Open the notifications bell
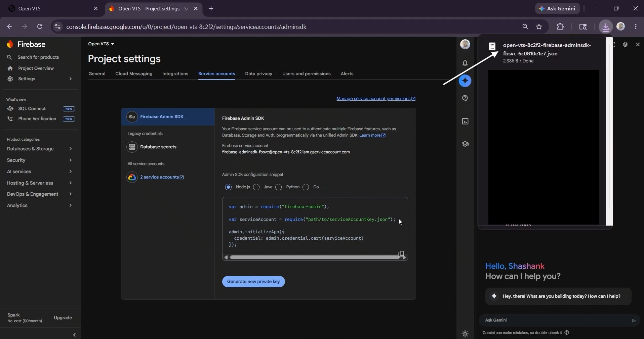Image resolution: width=644 pixels, height=339 pixels. [x=465, y=63]
